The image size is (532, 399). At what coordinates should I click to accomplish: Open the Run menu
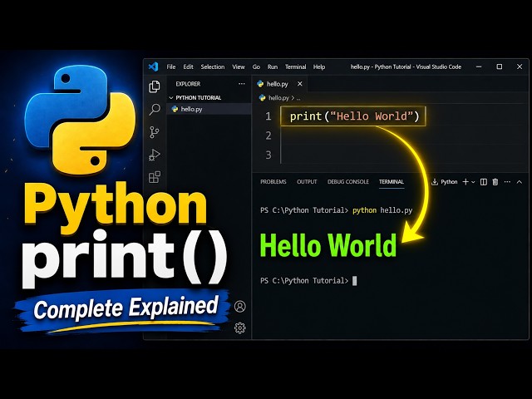[273, 66]
